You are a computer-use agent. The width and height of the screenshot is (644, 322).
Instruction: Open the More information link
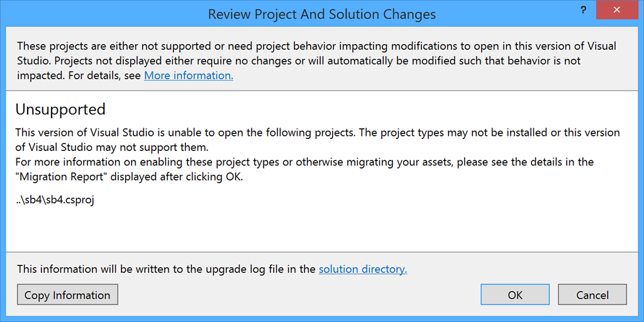click(189, 76)
